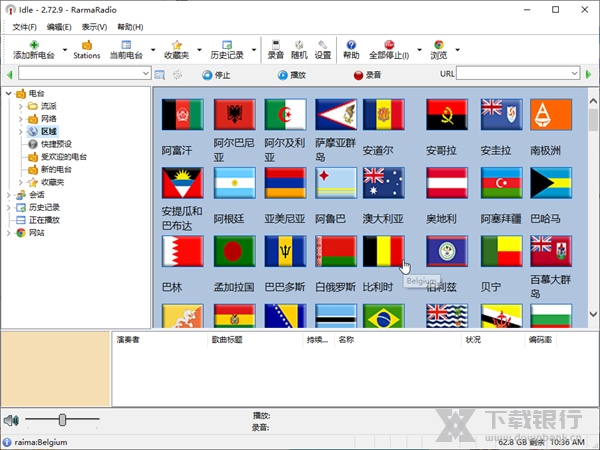600x450 pixels.
Task: Select Now Playing (正在播放) in the tree
Action: click(44, 219)
